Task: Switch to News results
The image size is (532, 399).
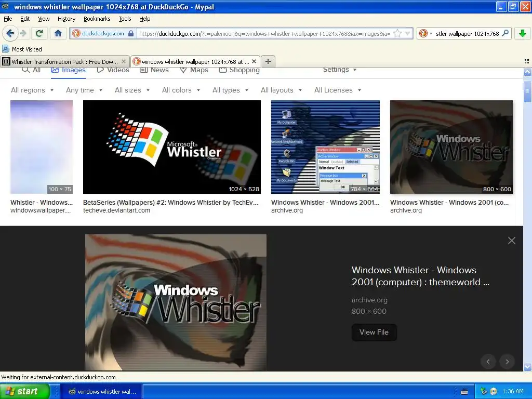Action: pos(154,70)
